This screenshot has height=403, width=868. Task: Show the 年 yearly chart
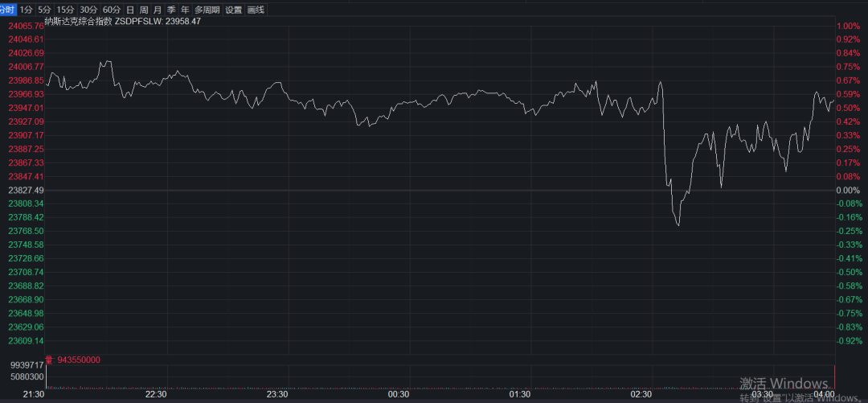185,10
